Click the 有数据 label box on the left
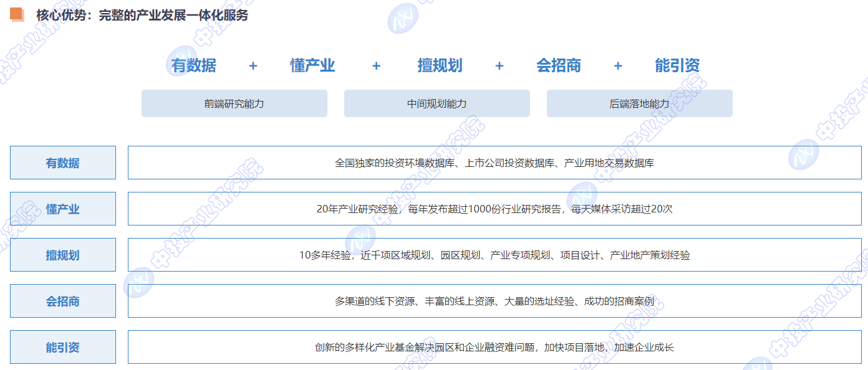The image size is (868, 370). click(x=63, y=163)
